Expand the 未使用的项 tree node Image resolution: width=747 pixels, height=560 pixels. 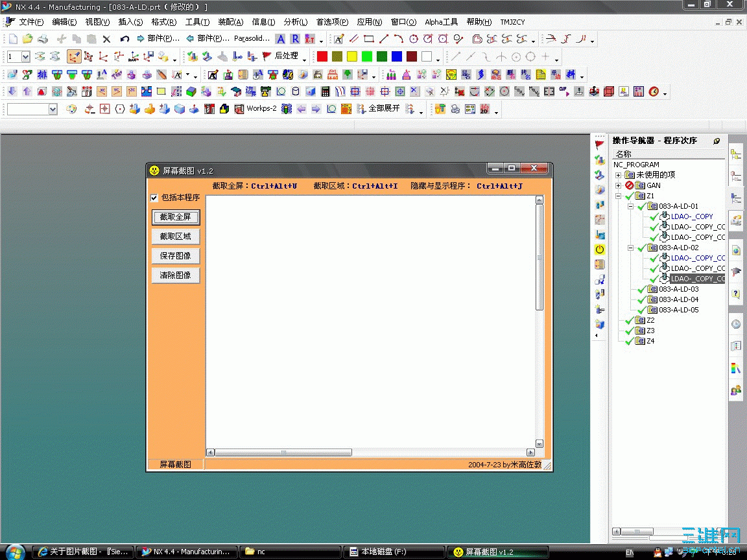(x=618, y=175)
